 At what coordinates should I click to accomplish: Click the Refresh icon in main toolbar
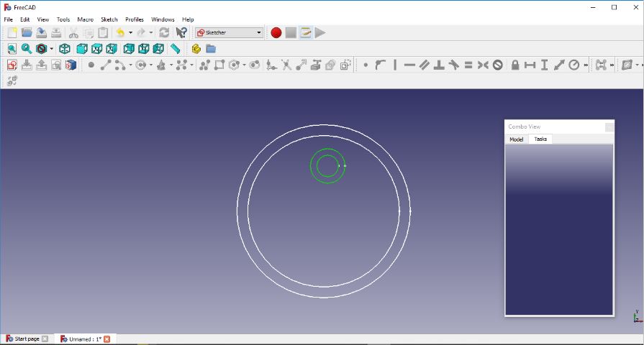coord(164,32)
